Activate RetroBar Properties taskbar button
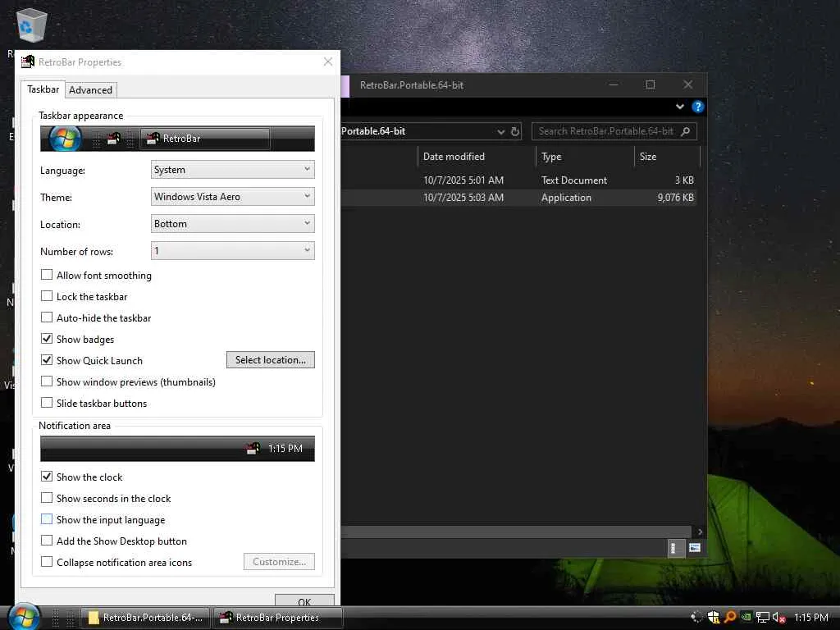840x630 pixels. coord(277,617)
